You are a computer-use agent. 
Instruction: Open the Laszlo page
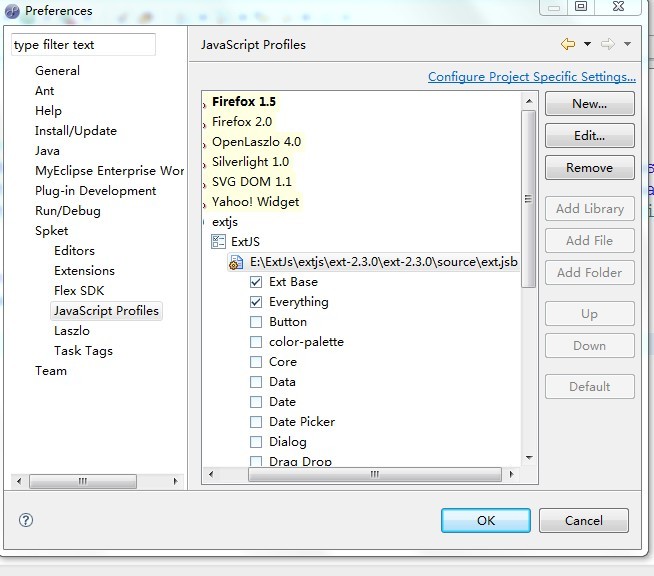(x=72, y=331)
